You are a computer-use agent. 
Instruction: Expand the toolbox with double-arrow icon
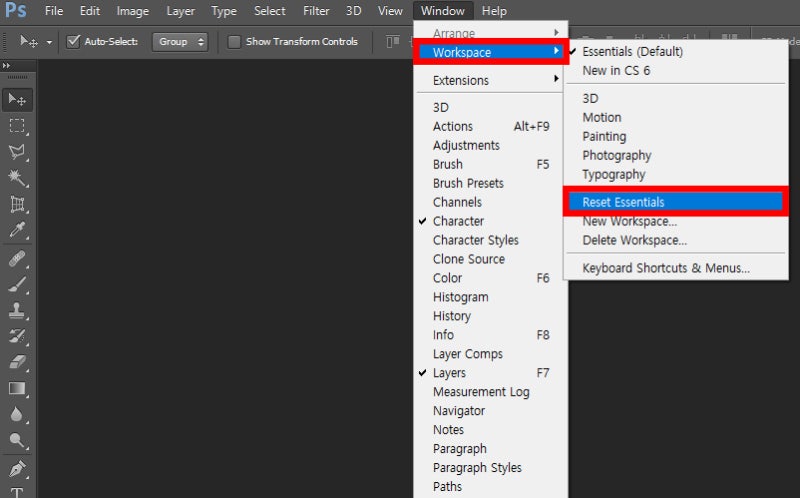pyautogui.click(x=6, y=66)
